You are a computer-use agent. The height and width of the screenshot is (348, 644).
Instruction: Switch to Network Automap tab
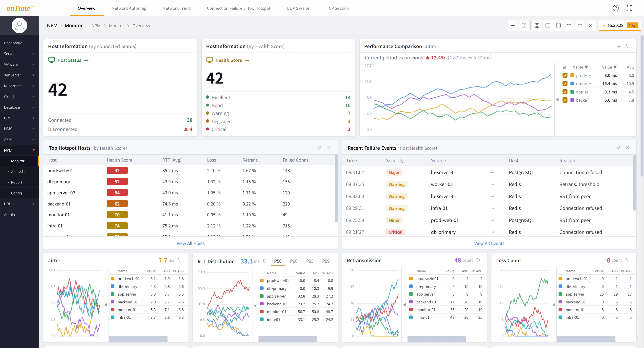click(x=129, y=8)
